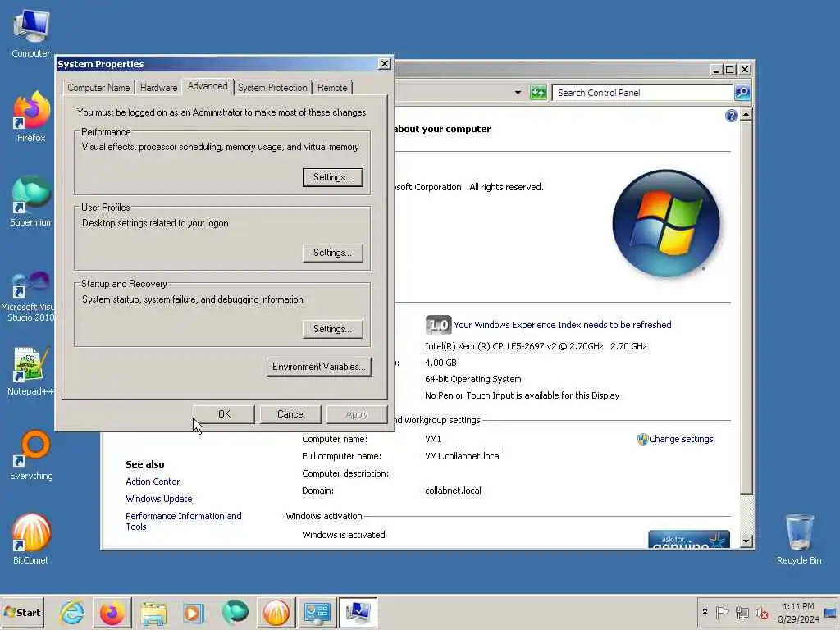840x630 pixels.
Task: Open Performance Information and Tools link
Action: click(184, 521)
